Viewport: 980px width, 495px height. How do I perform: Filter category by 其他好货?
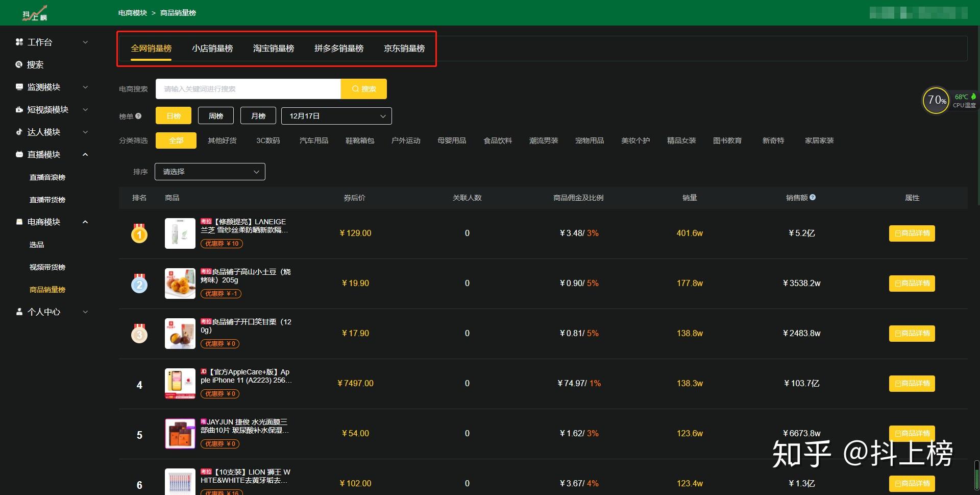[x=222, y=140]
